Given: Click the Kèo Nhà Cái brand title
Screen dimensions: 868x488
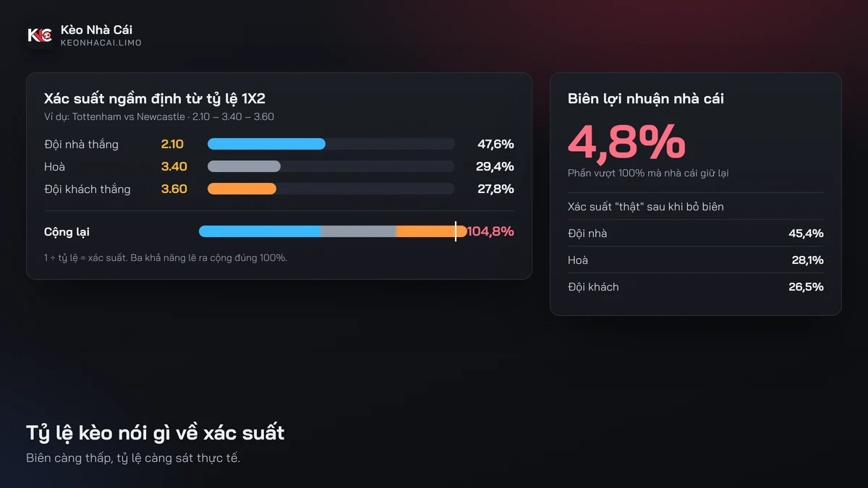Looking at the screenshot, I should (97, 30).
